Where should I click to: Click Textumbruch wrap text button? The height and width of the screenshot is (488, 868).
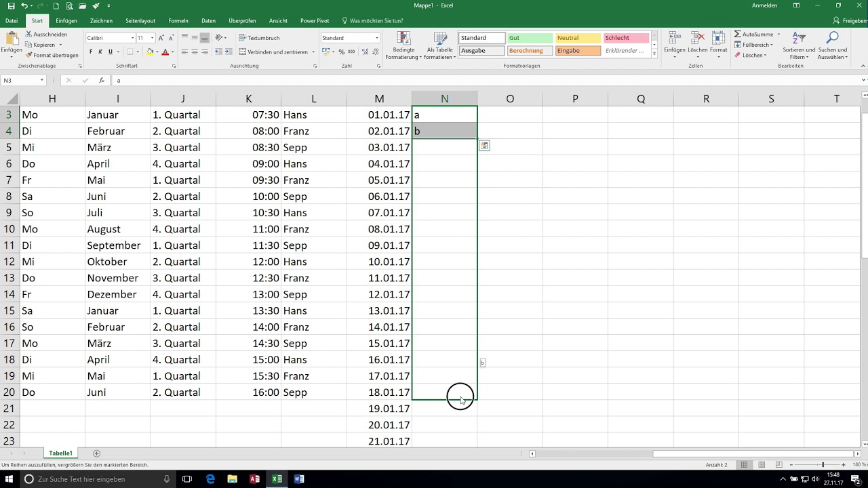click(260, 38)
